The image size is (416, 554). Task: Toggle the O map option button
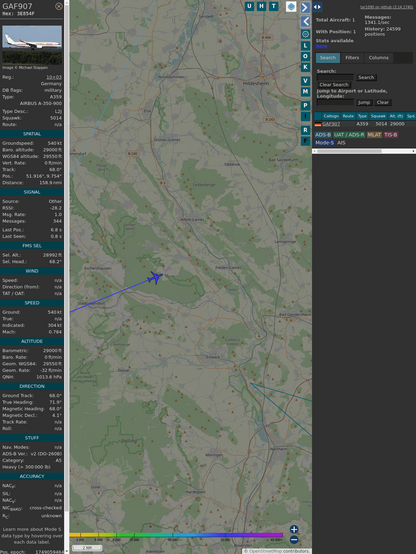305,56
